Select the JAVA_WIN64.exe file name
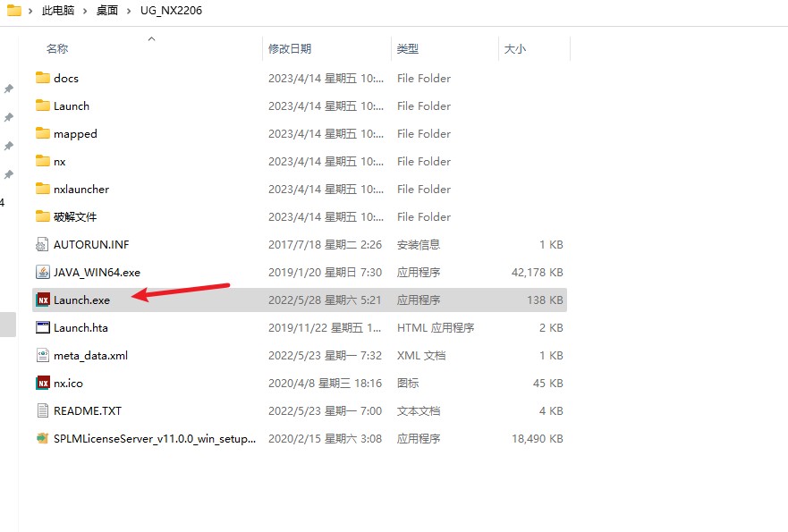Viewport: 788px width, 532px height. (x=97, y=273)
